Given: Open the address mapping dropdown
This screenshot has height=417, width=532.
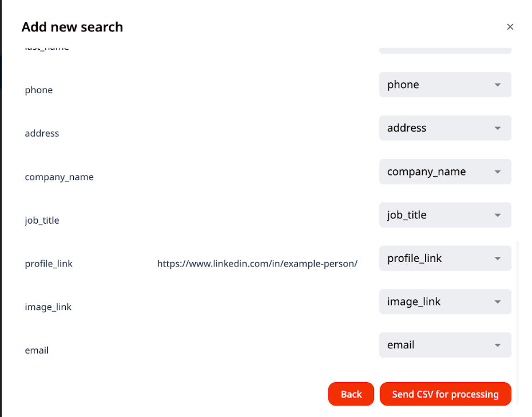Looking at the screenshot, I should click(x=445, y=128).
